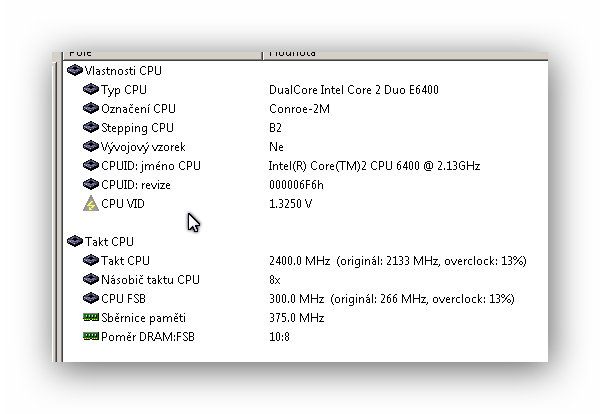600x414 pixels.
Task: Select the CPU VID label
Action: (123, 204)
